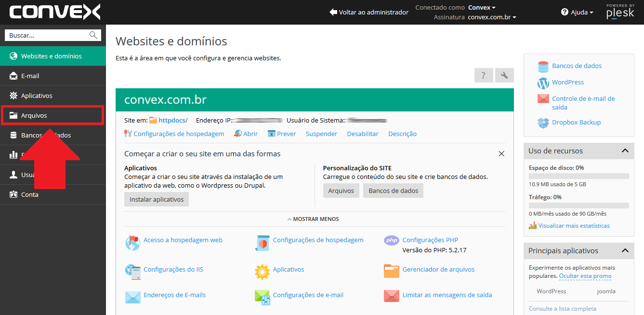Click the yellow gear Aplicativos icon
The width and height of the screenshot is (644, 315).
click(262, 272)
